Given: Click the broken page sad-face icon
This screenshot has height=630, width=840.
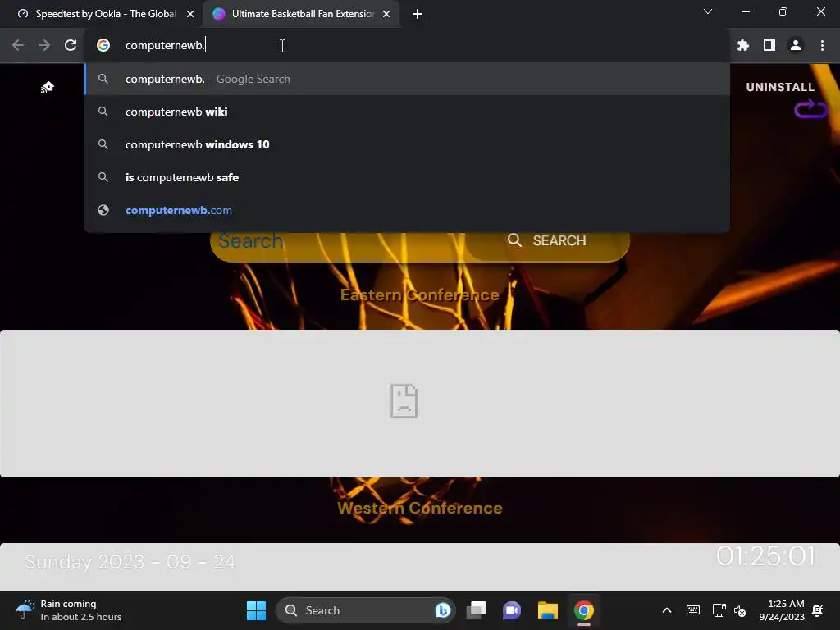Looking at the screenshot, I should pyautogui.click(x=404, y=400).
